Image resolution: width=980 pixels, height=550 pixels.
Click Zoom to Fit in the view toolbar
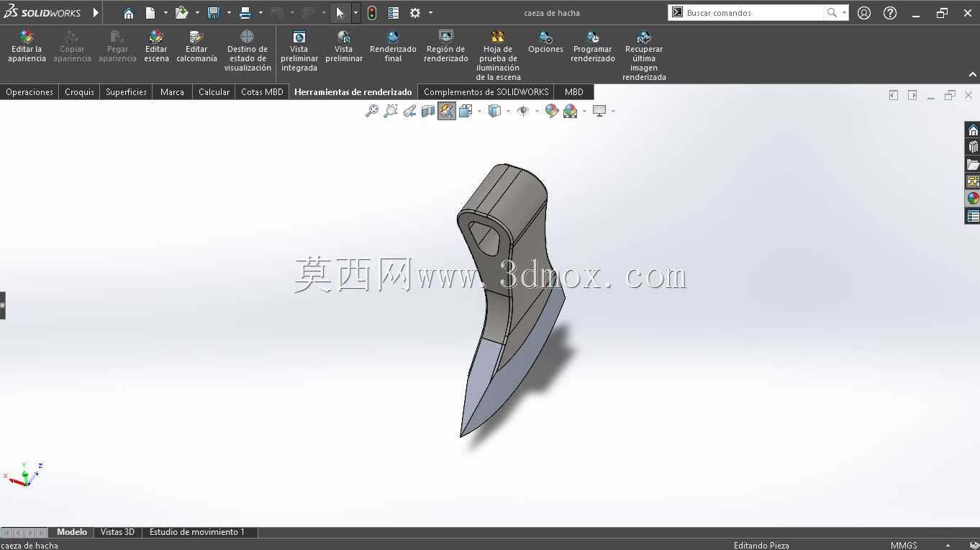click(372, 111)
